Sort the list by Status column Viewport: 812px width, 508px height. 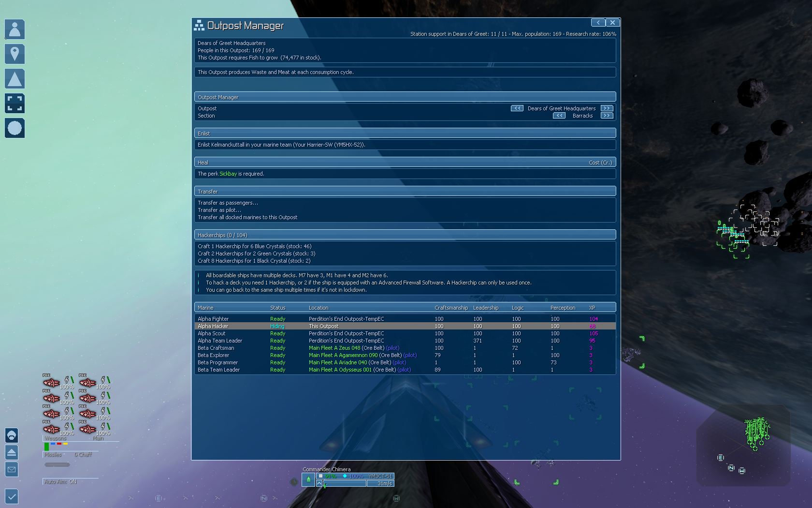pyautogui.click(x=277, y=308)
